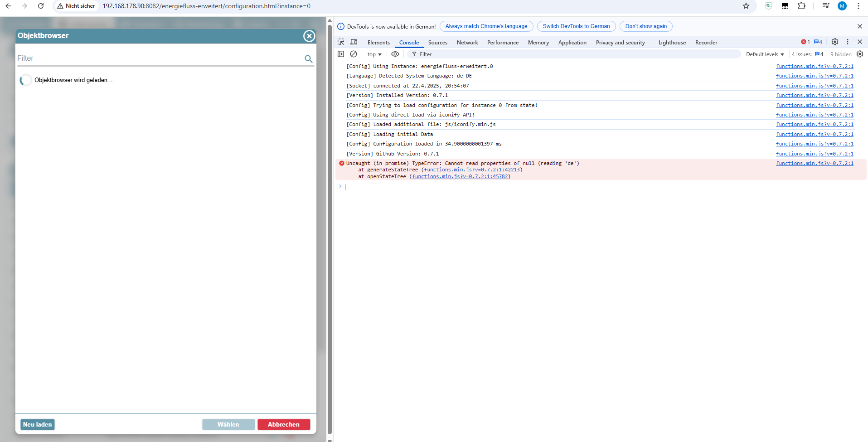
Task: Click the shield extension icon in Chrome toolbar
Action: click(x=768, y=6)
